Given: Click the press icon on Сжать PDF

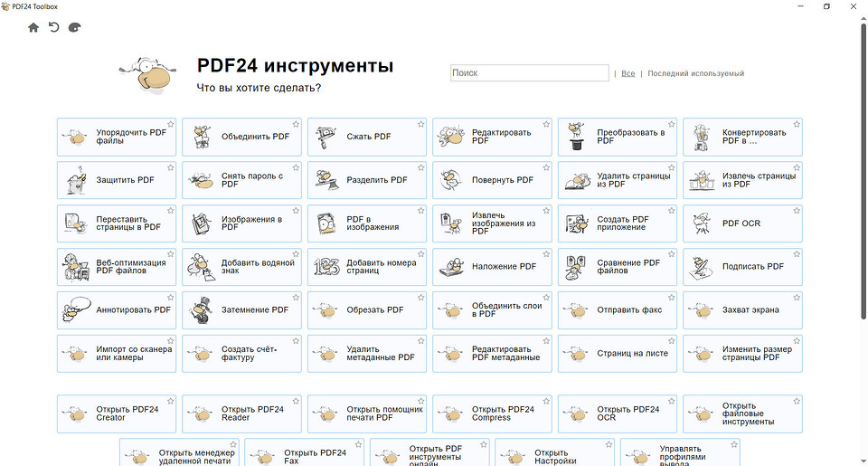Looking at the screenshot, I should (x=326, y=137).
